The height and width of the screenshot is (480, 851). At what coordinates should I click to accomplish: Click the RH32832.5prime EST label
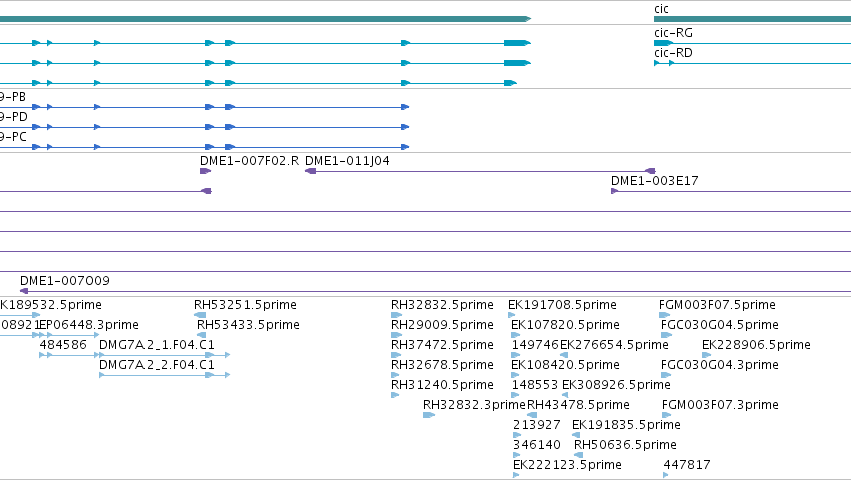tap(442, 305)
